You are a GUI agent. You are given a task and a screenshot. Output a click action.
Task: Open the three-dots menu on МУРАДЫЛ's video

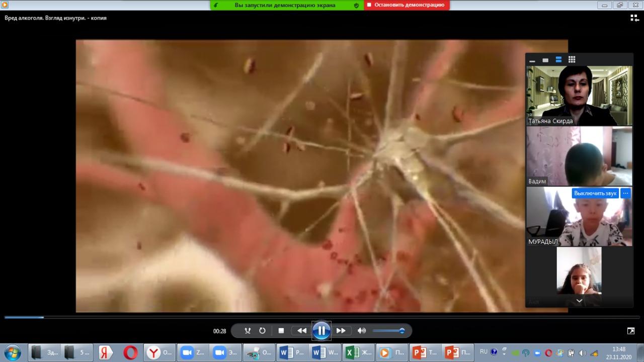click(x=625, y=193)
